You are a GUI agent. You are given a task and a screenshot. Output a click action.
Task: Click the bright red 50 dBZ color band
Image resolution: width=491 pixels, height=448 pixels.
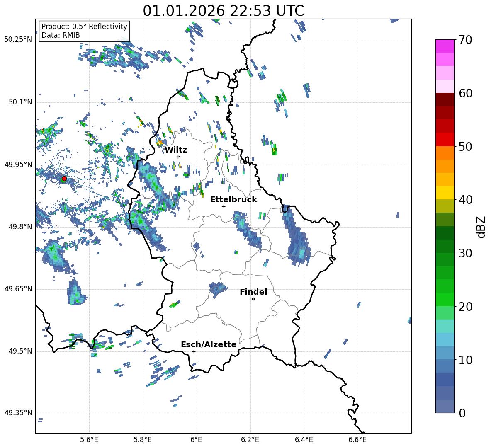coord(445,140)
